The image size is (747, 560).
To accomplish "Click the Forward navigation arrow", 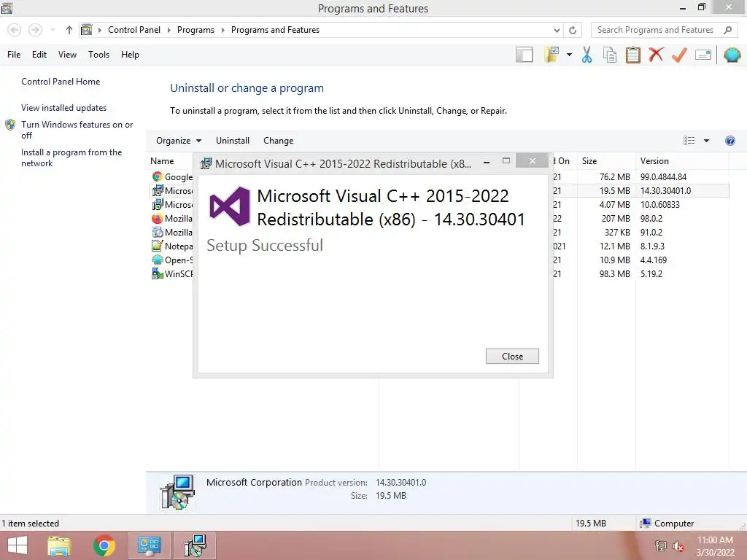I will [35, 30].
